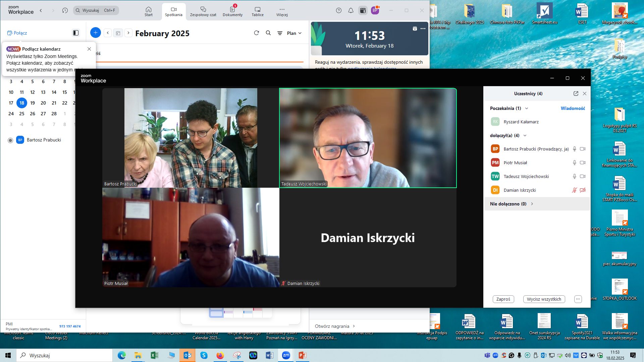
Task: Open STOPKA_OUTLOOK desktop file
Action: [x=620, y=290]
